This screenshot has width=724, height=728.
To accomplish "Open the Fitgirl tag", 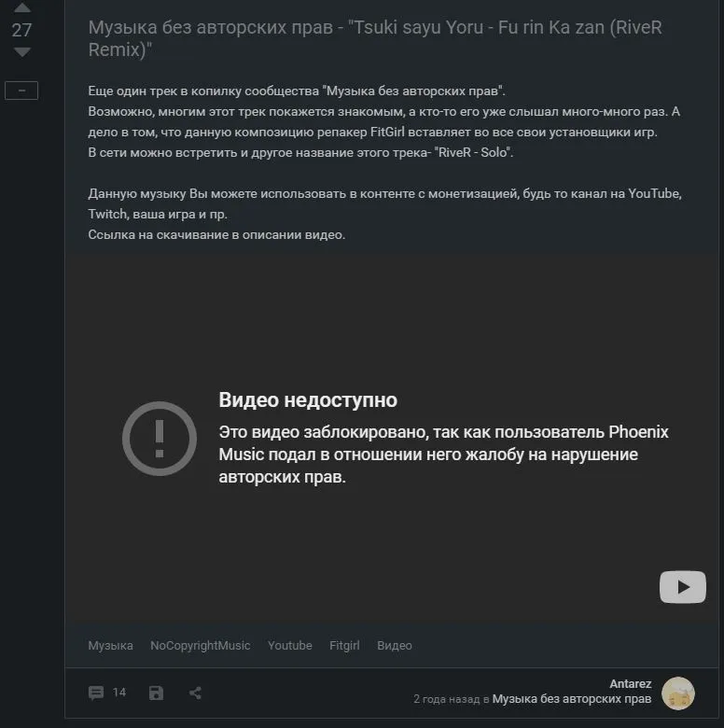I will pyautogui.click(x=344, y=645).
